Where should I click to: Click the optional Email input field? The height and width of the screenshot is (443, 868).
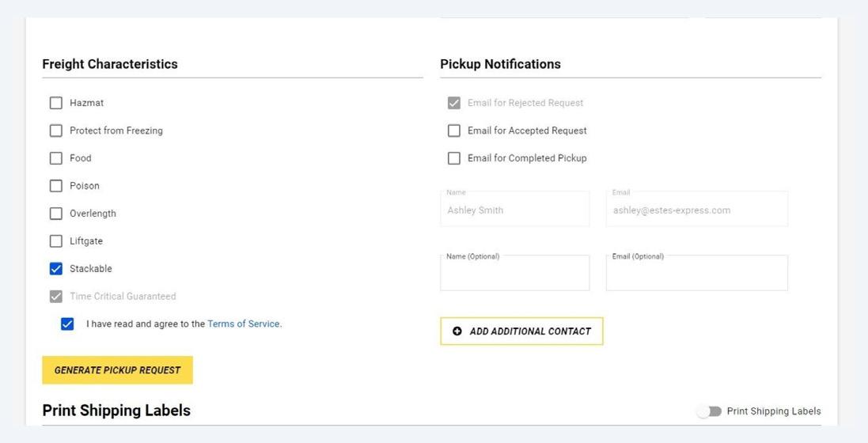[x=696, y=274]
